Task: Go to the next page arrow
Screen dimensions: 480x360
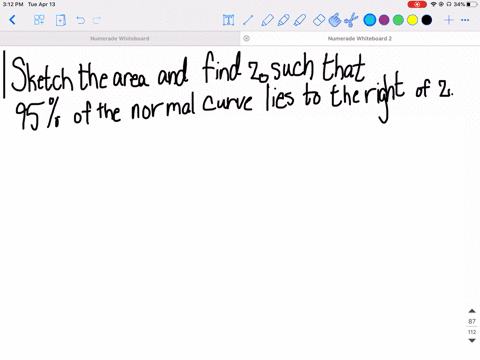Action: click(x=472, y=341)
